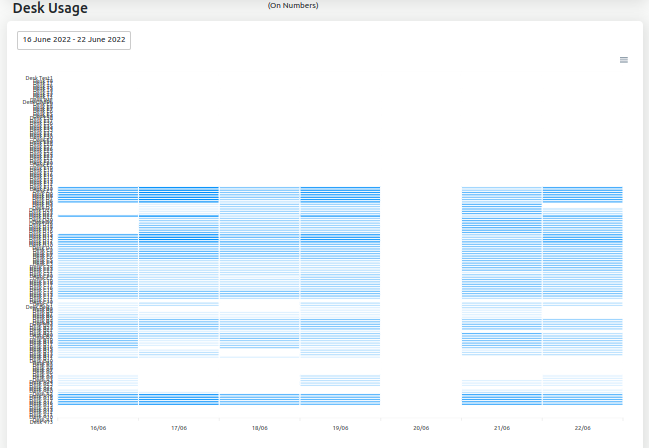Open the chart hamburger menu icon
This screenshot has width=649, height=448.
tap(624, 60)
